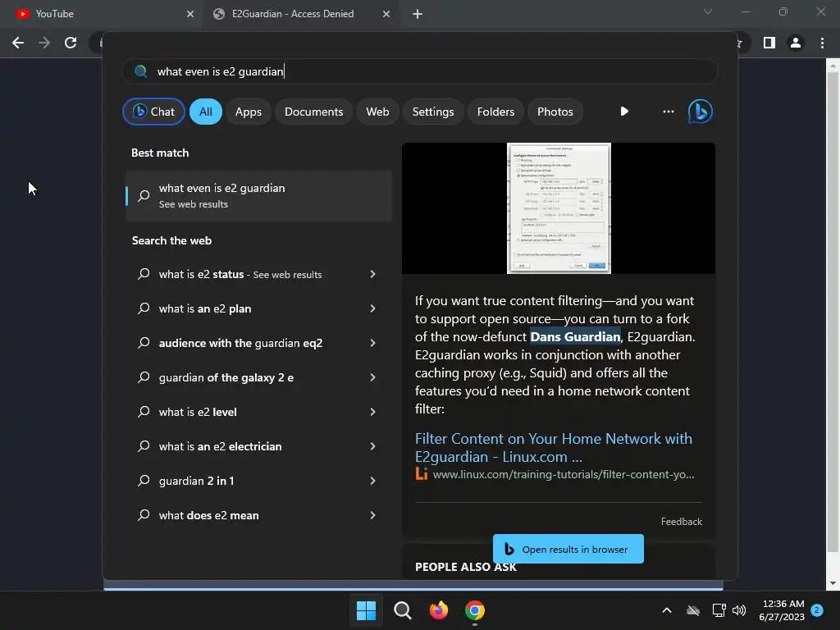Switch to Photos search filter
Image resolution: width=840 pixels, height=630 pixels.
click(x=555, y=112)
